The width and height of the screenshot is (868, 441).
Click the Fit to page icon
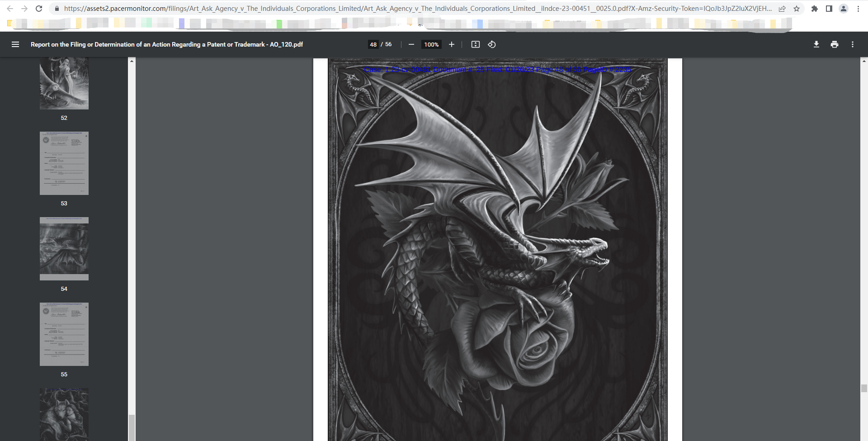pos(475,44)
